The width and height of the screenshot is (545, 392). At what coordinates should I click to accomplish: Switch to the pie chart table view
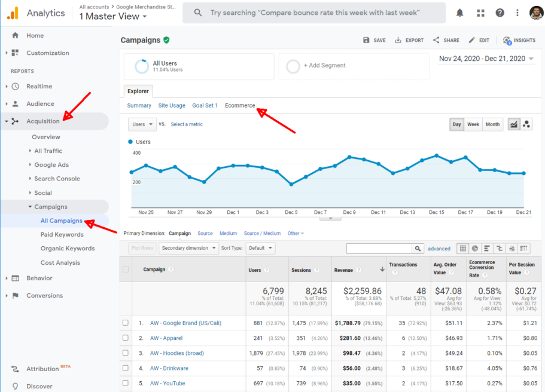coord(475,249)
